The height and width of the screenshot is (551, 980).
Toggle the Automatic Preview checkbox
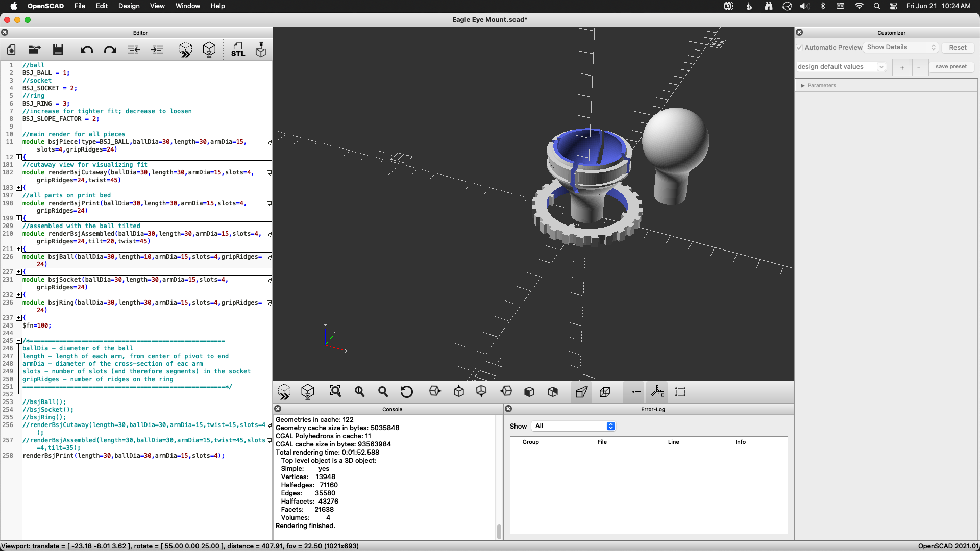click(x=800, y=47)
